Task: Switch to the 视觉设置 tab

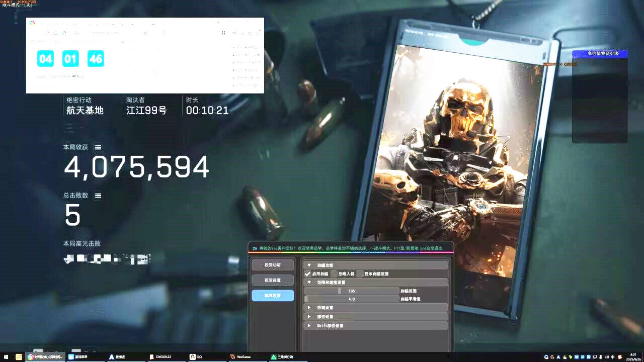Action: tap(273, 280)
